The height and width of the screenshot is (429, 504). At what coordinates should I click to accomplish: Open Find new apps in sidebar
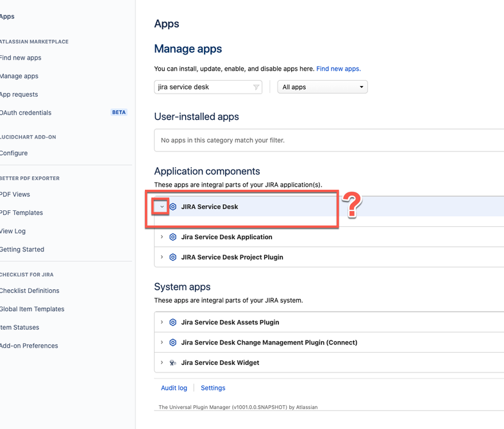tap(21, 58)
